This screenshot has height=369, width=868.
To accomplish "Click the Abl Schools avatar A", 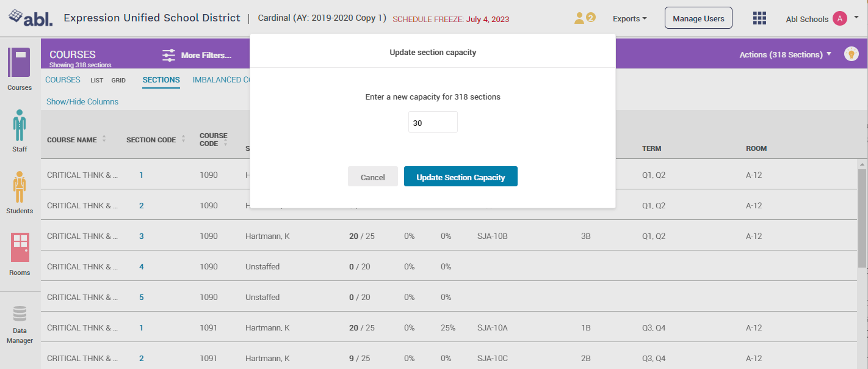I will [x=839, y=19].
